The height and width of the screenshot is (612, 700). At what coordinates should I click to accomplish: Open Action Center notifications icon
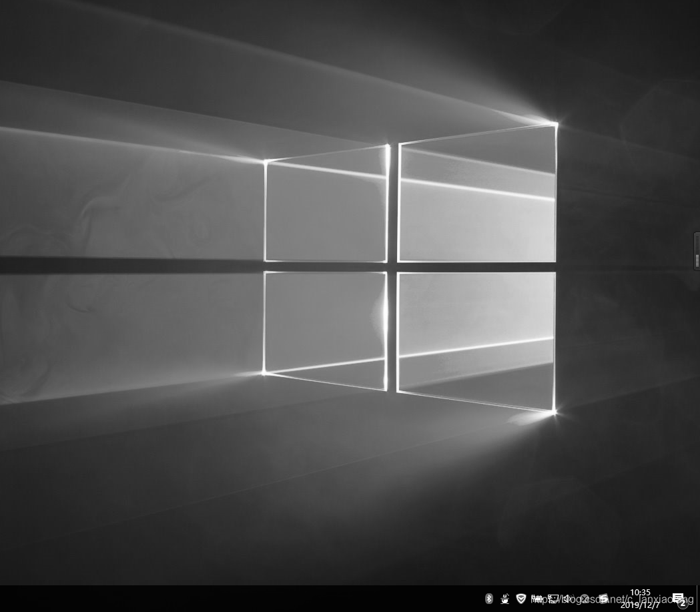tap(679, 599)
